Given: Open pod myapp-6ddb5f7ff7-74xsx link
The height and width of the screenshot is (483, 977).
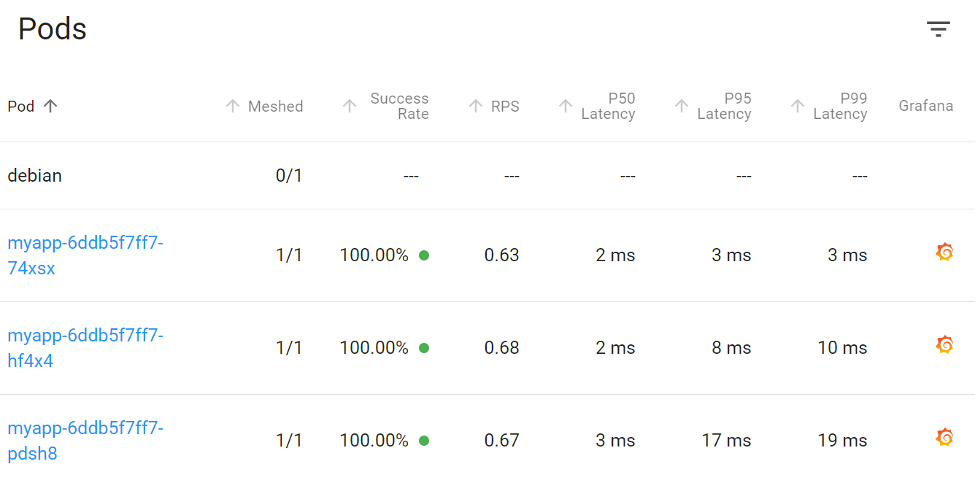Looking at the screenshot, I should pos(85,256).
